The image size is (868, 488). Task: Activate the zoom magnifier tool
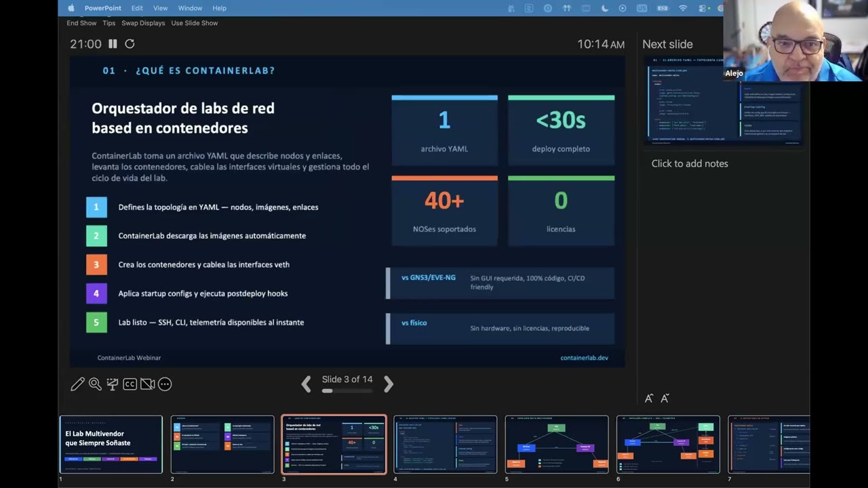(95, 384)
